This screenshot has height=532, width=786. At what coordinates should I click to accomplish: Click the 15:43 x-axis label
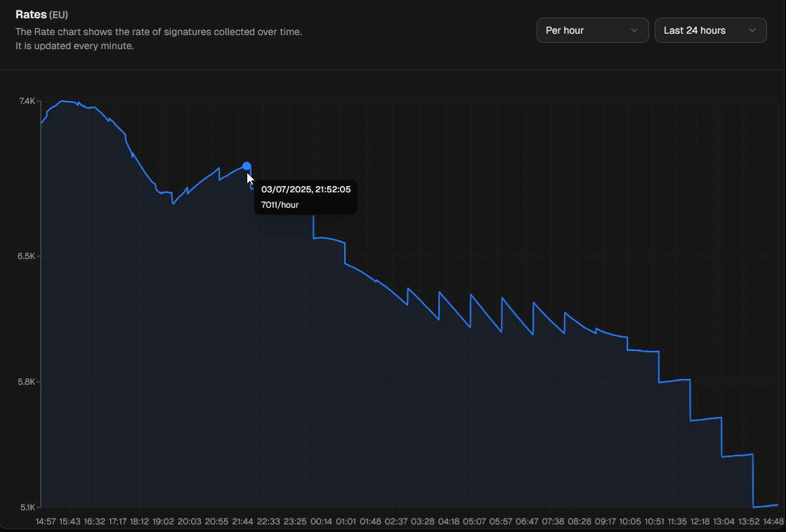click(70, 521)
